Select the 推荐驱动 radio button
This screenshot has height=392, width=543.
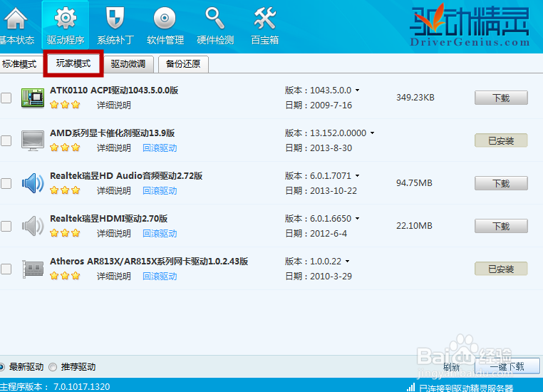pos(53,367)
